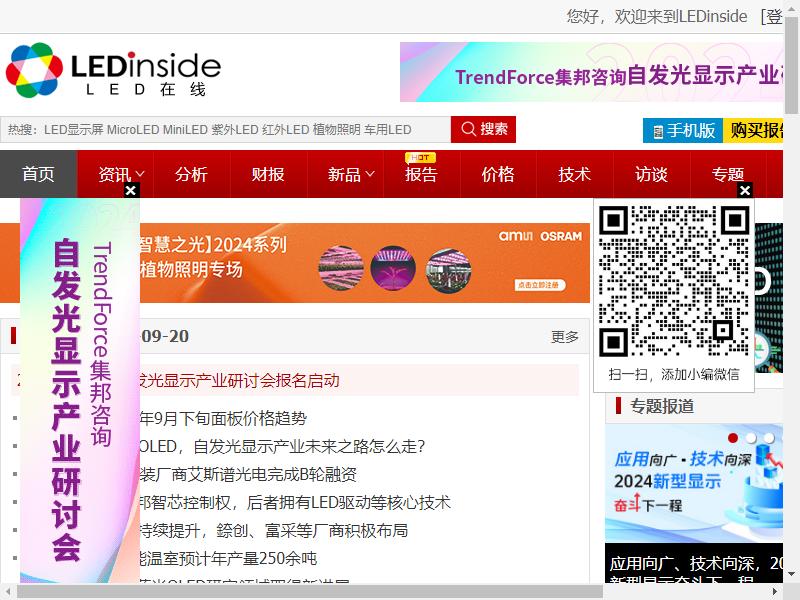Open the 价格 menu item
Image resolution: width=800 pixels, height=600 pixels.
pos(498,174)
